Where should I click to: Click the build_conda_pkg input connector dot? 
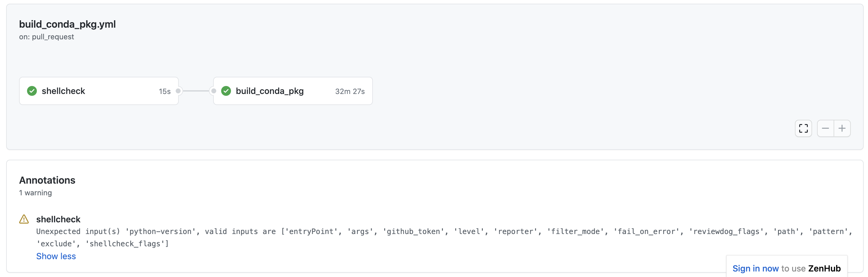click(214, 91)
